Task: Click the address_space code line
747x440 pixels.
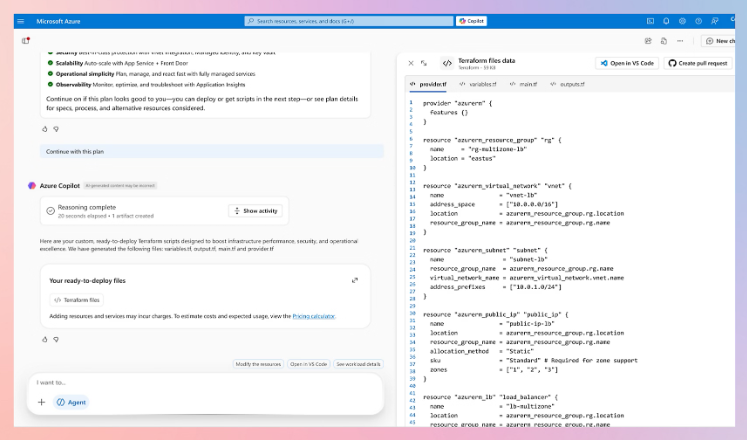Action: 494,204
